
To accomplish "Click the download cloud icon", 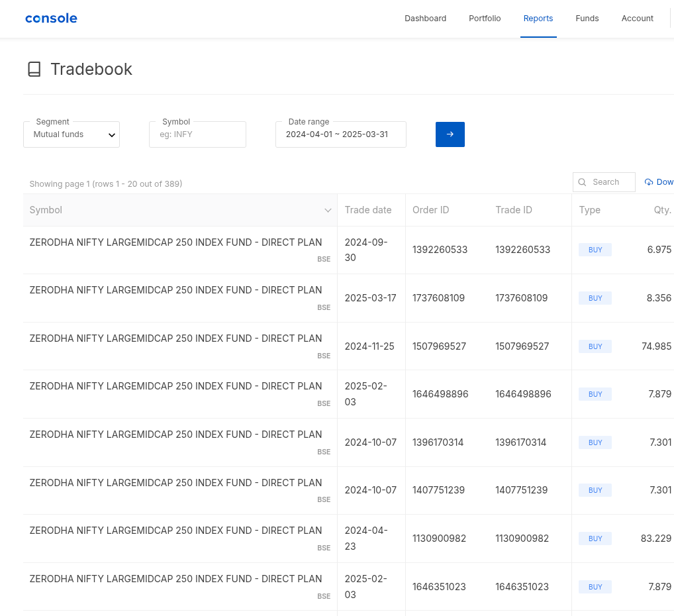I will coord(649,182).
